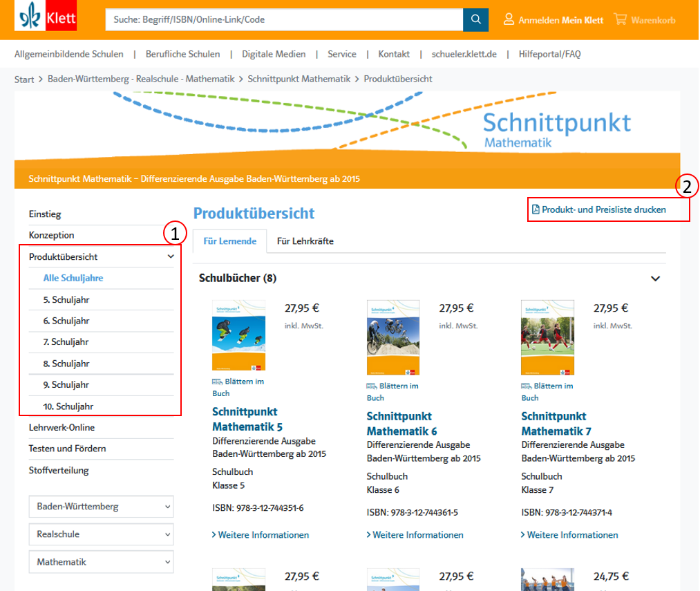The image size is (700, 591).
Task: Click ISBN 978-3-12-744351-6 text
Action: (258, 508)
